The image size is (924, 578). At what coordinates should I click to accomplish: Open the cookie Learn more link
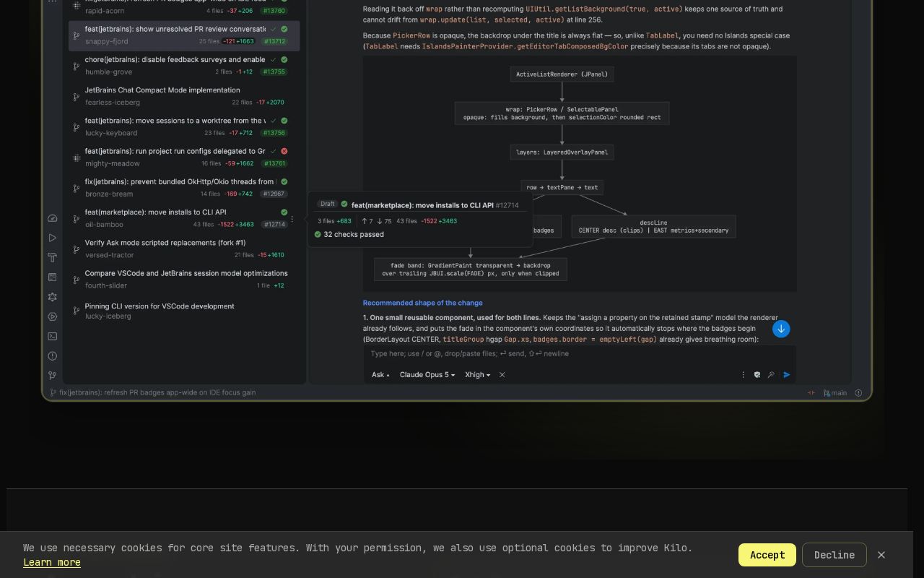pos(52,562)
